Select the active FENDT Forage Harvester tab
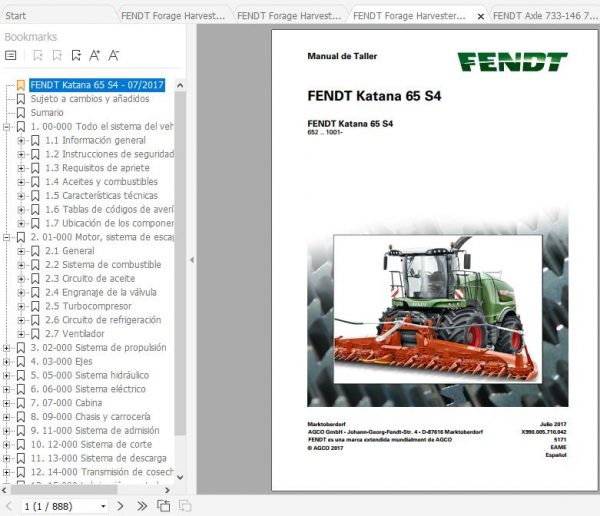This screenshot has width=600, height=516. (409, 16)
